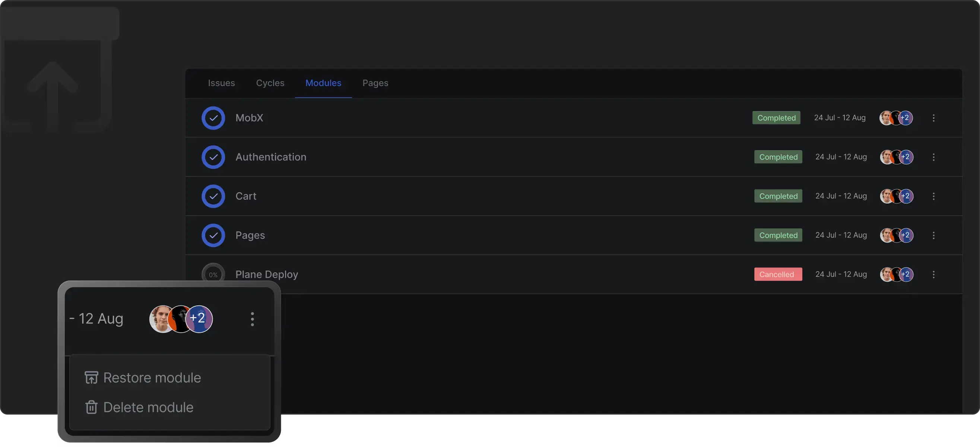The height and width of the screenshot is (447, 980).
Task: Open the Pages tab in the header
Action: 375,83
